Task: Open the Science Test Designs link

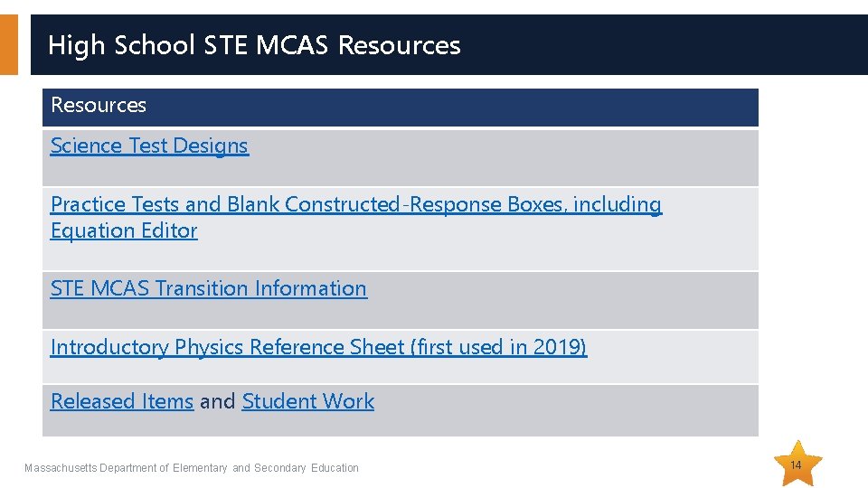Action: point(149,145)
